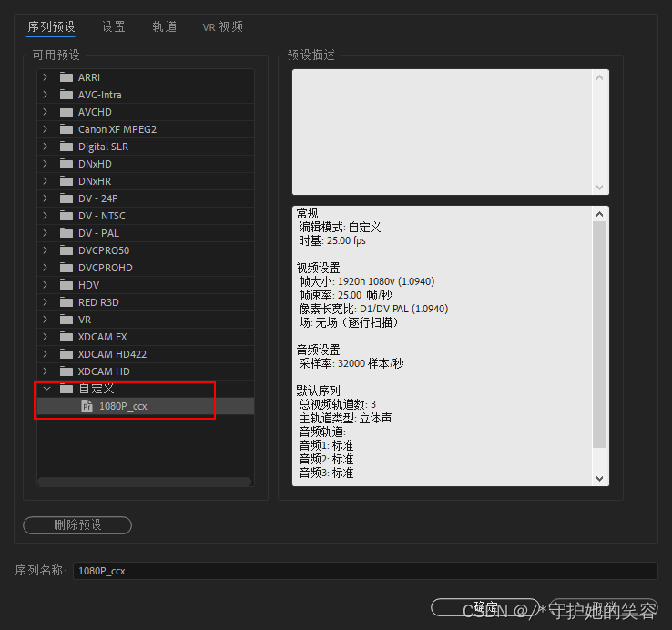Screen dimensions: 672x630
Task: Open the 轨道 tab
Action: 165,27
